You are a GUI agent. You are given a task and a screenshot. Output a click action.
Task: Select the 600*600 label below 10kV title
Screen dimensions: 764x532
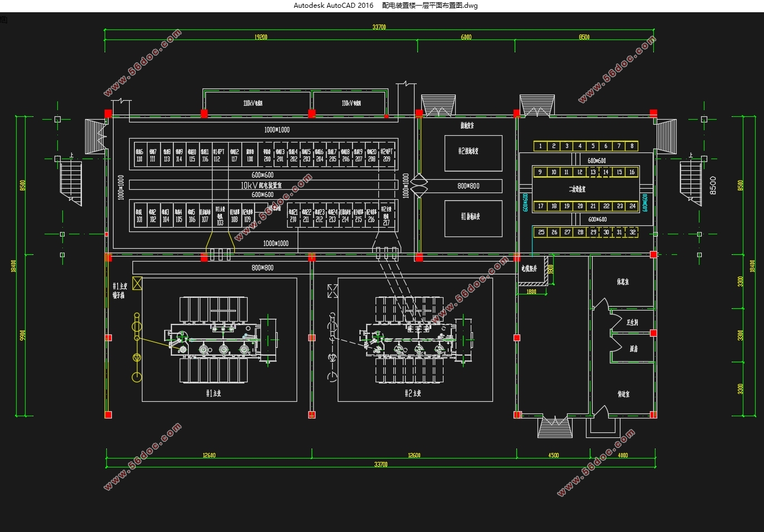point(263,195)
